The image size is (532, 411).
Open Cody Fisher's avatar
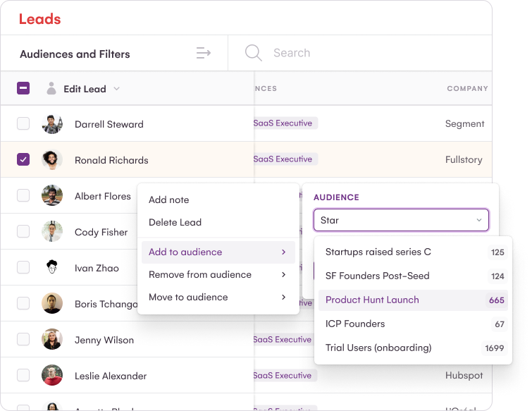(x=52, y=231)
